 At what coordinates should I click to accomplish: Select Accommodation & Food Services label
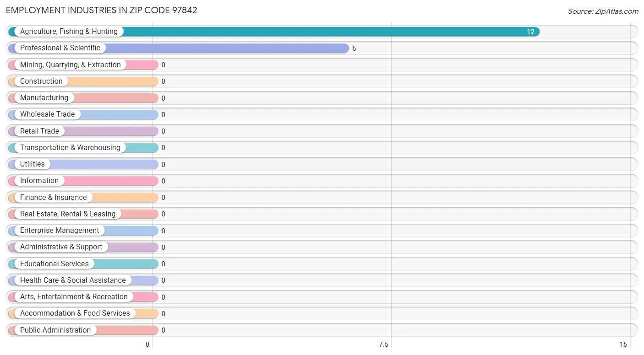coord(75,313)
